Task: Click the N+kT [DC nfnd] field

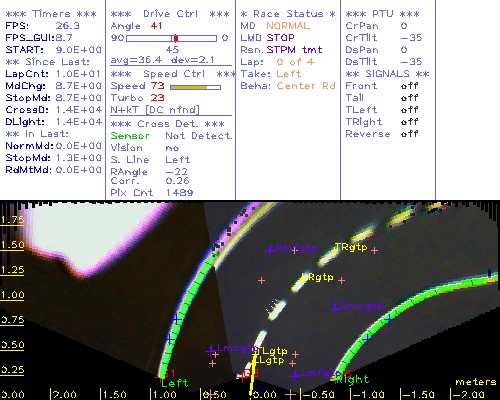Action: click(155, 110)
